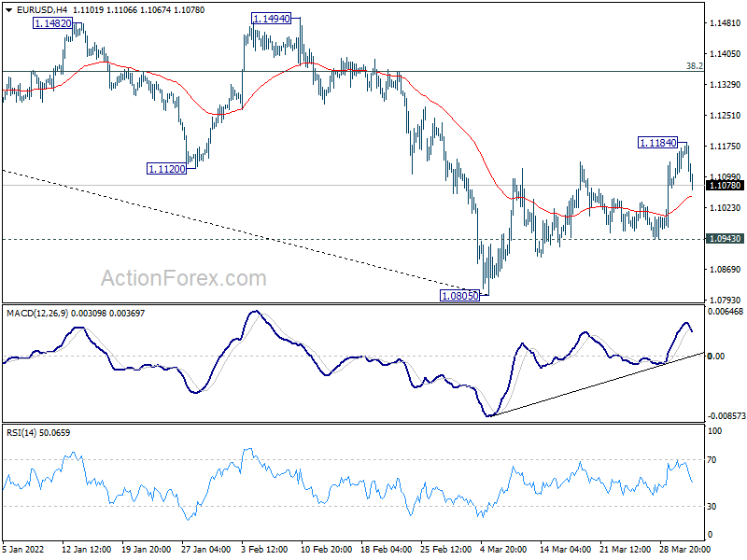
Task: Click the current price marker 1.10780
Action: pos(726,186)
